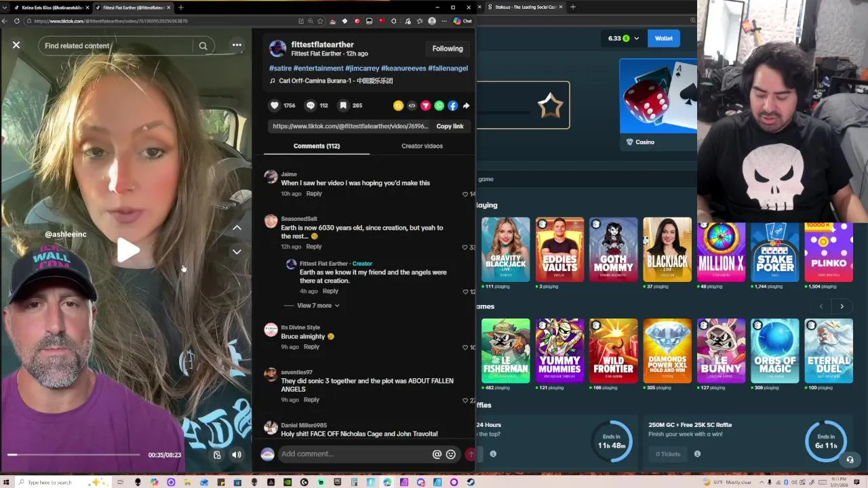This screenshot has width=868, height=488.
Task: Click the Following button
Action: 448,49
